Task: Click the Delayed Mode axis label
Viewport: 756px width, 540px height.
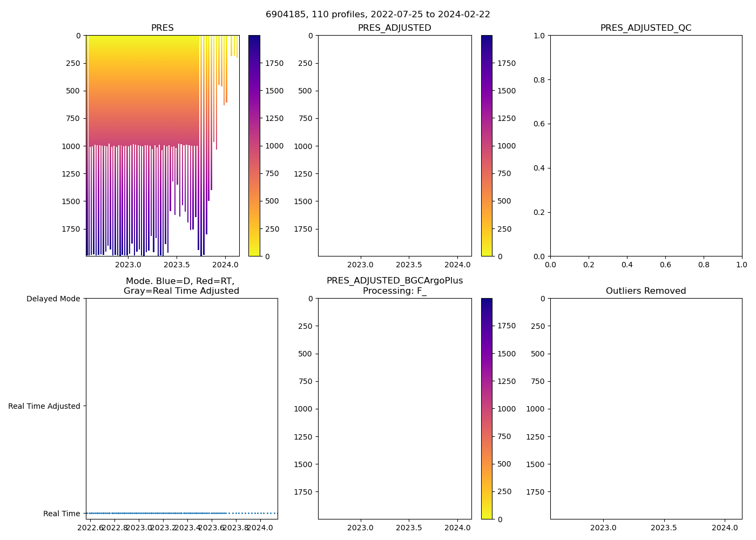Action: pyautogui.click(x=53, y=299)
